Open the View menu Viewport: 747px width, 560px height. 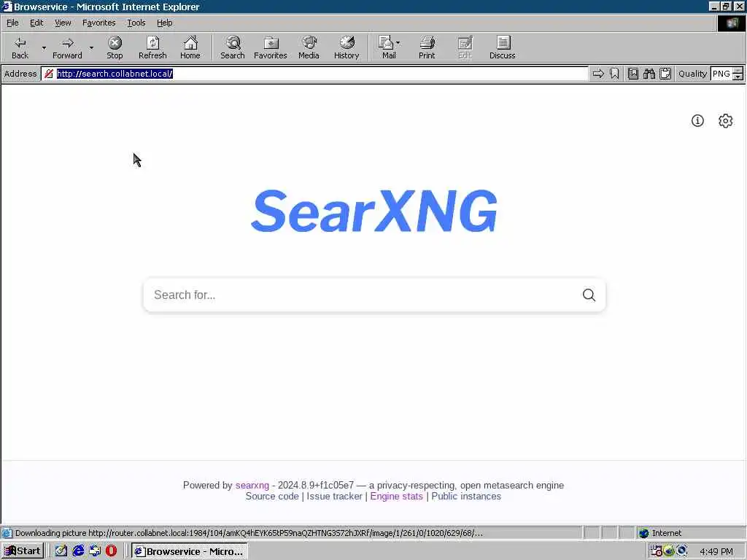click(63, 23)
